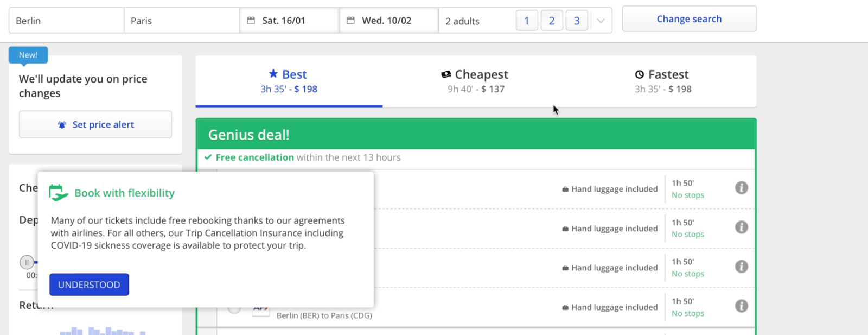868x335 pixels.
Task: Click Hand luggage included in the Berlin (BER) to Paris (CDG) row
Action: click(614, 307)
